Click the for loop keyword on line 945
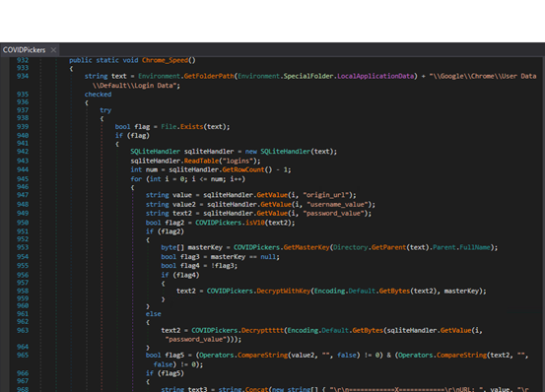The image size is (545, 392). click(x=136, y=179)
